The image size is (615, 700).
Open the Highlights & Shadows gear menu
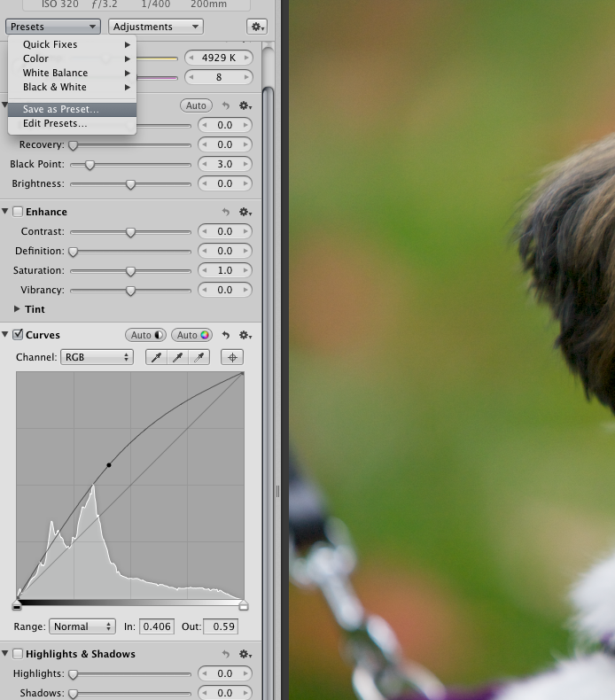pyautogui.click(x=245, y=655)
